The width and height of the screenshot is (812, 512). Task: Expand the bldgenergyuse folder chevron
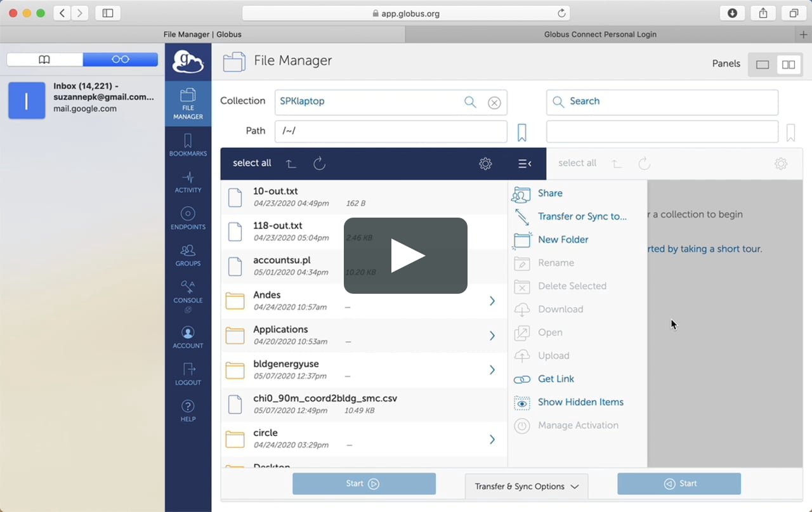tap(492, 370)
